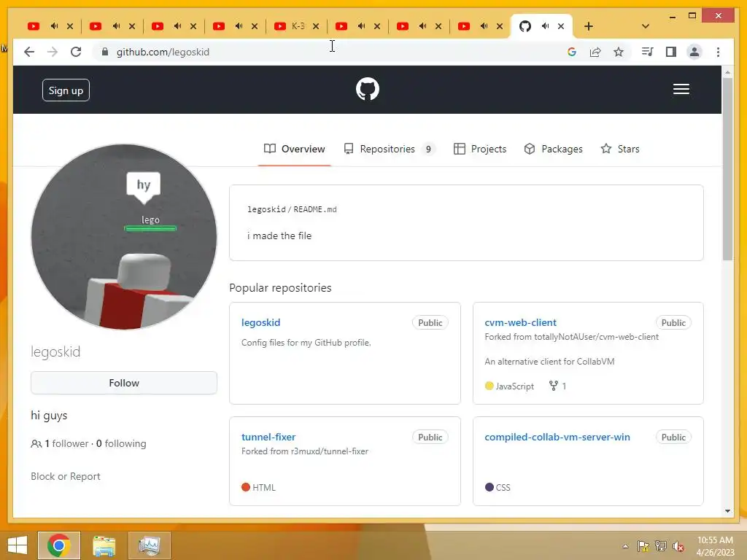This screenshot has width=747, height=560.
Task: Click the legoskid profile avatar image
Action: [124, 237]
